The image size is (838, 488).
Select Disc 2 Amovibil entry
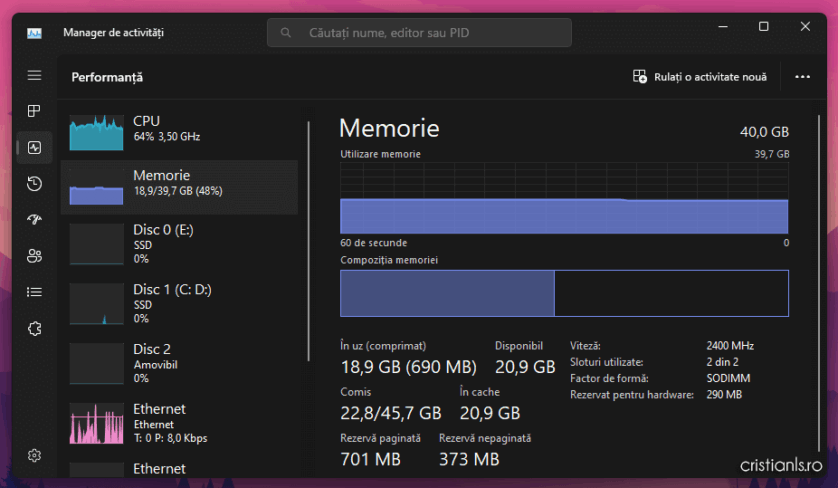[179, 364]
